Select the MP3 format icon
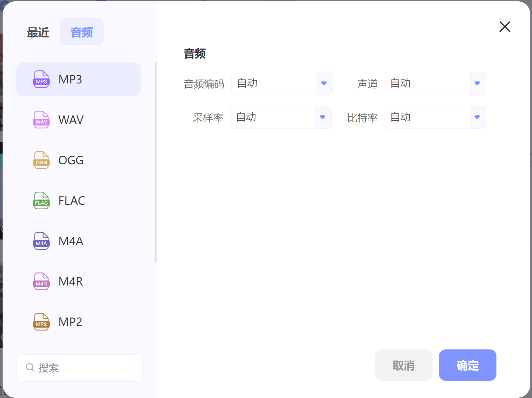This screenshot has width=532, height=398. [x=41, y=79]
